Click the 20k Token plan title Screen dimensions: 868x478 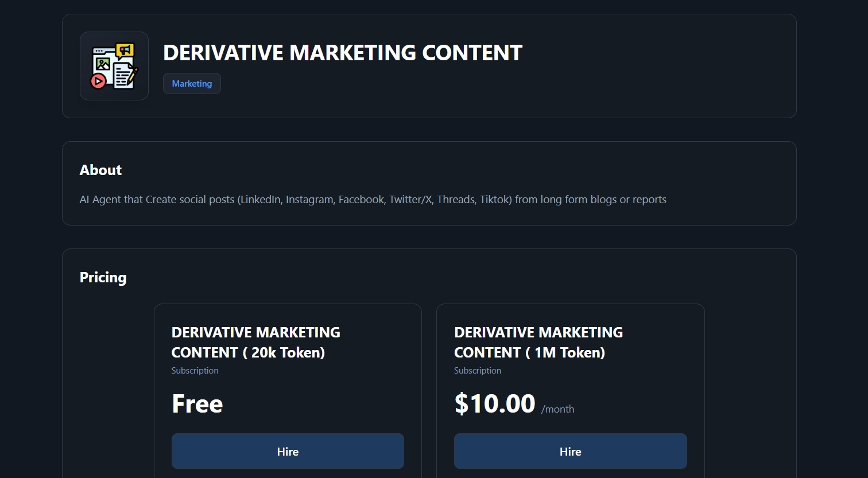[x=255, y=342]
